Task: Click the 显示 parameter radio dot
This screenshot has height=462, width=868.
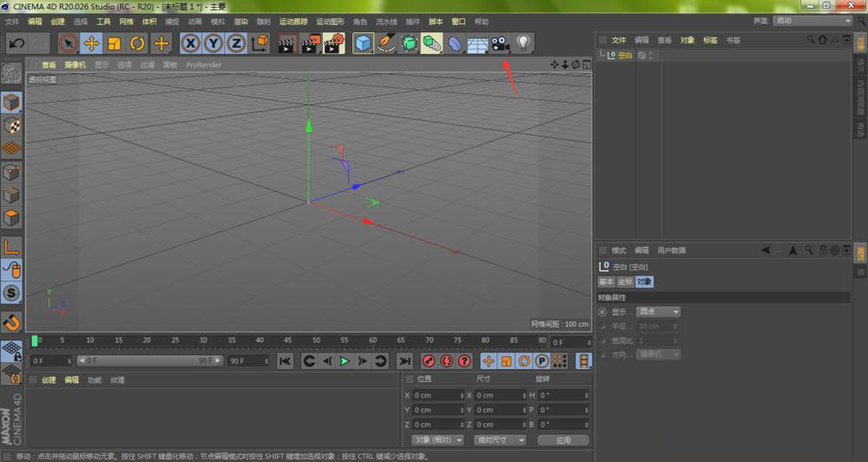Action: click(x=602, y=312)
